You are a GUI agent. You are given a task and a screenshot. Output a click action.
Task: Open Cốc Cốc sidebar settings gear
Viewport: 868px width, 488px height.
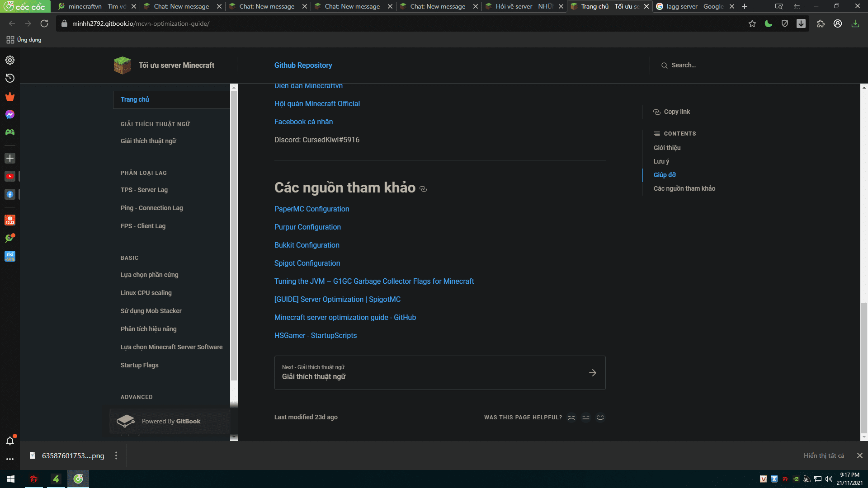[x=10, y=60]
